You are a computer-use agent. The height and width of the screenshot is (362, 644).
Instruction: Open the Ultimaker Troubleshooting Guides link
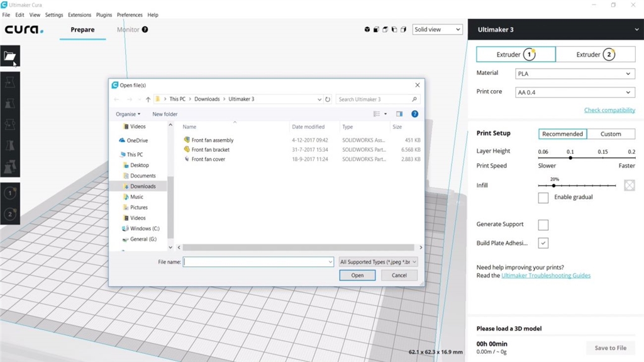point(546,276)
